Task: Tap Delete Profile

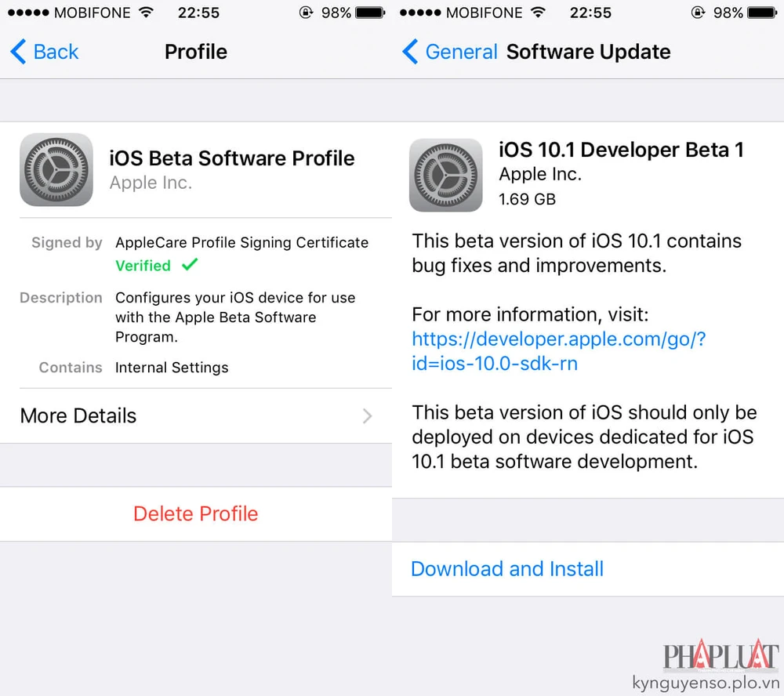Action: pos(195,514)
